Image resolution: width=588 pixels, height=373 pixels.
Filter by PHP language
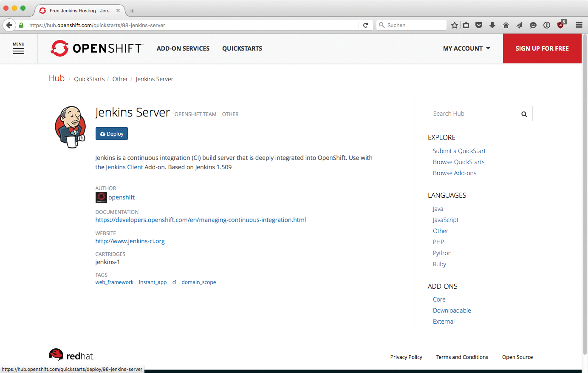pos(438,242)
